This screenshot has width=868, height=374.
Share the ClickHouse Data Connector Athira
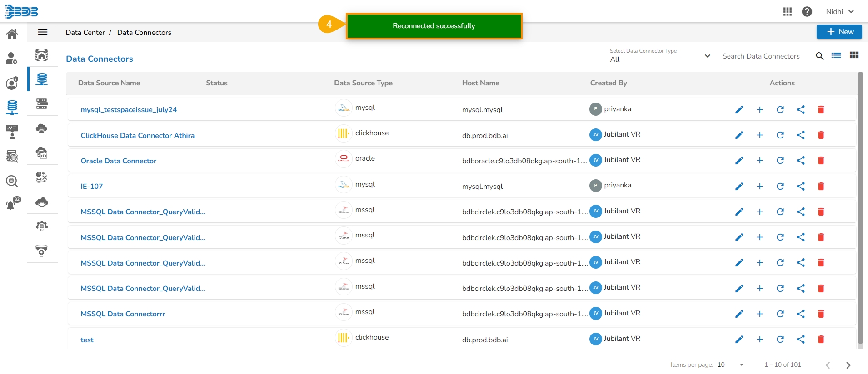point(800,135)
